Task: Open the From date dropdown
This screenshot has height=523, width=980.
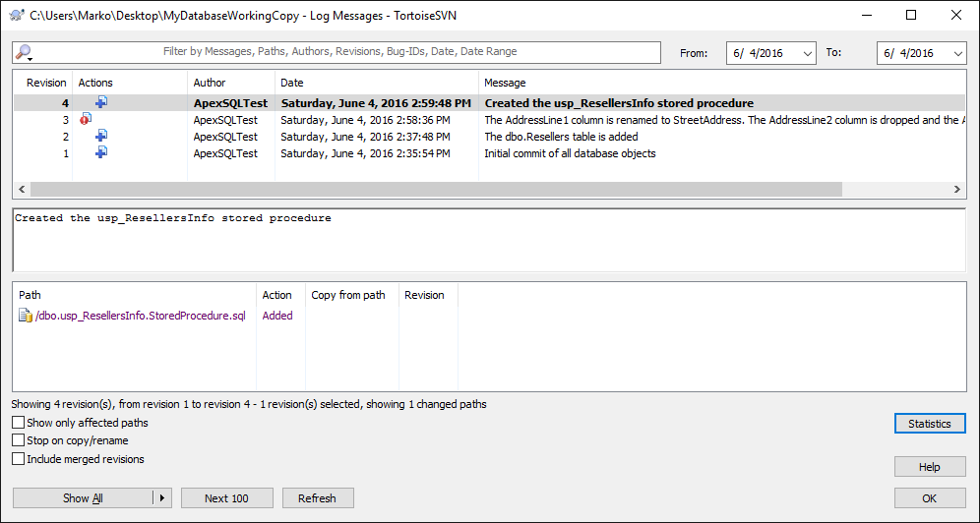Action: tap(808, 53)
